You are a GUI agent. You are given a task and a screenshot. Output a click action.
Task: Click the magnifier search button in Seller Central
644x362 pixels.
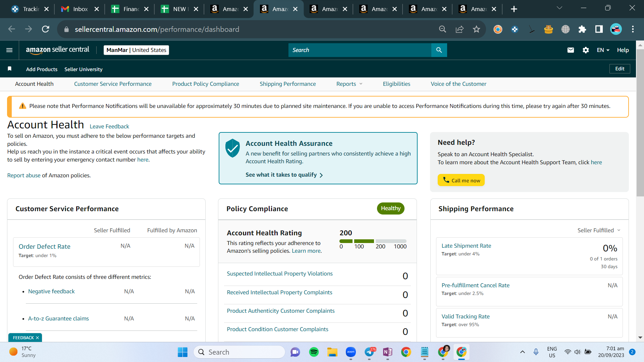439,50
